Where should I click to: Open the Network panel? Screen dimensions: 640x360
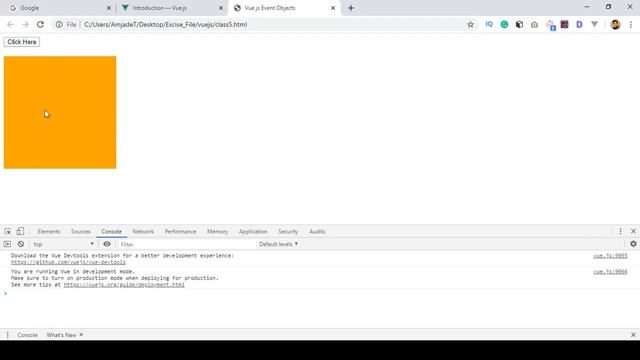pyautogui.click(x=143, y=231)
